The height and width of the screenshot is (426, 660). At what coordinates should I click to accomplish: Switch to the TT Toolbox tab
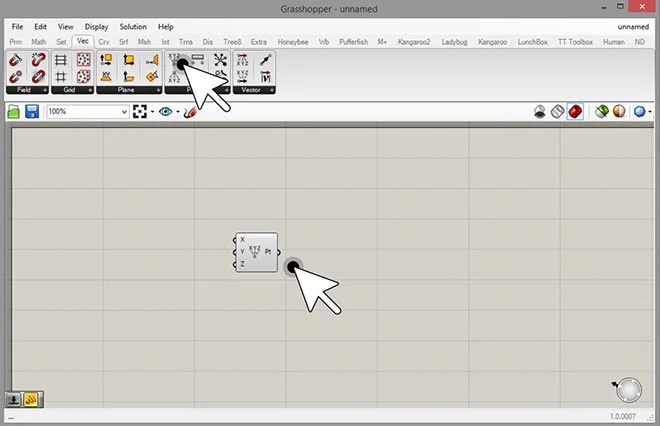click(x=575, y=42)
